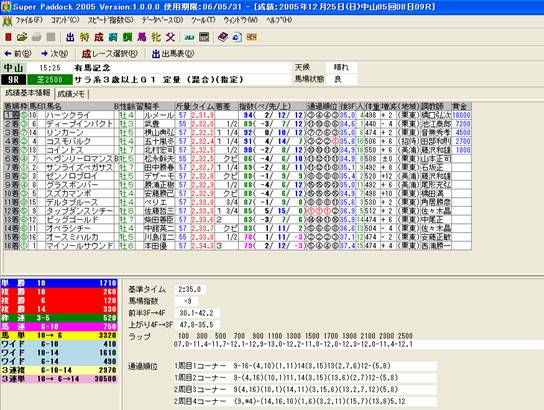Click the red 成 toolbar icon in main toolbar
Screen dimensions: 544x410
click(x=99, y=37)
